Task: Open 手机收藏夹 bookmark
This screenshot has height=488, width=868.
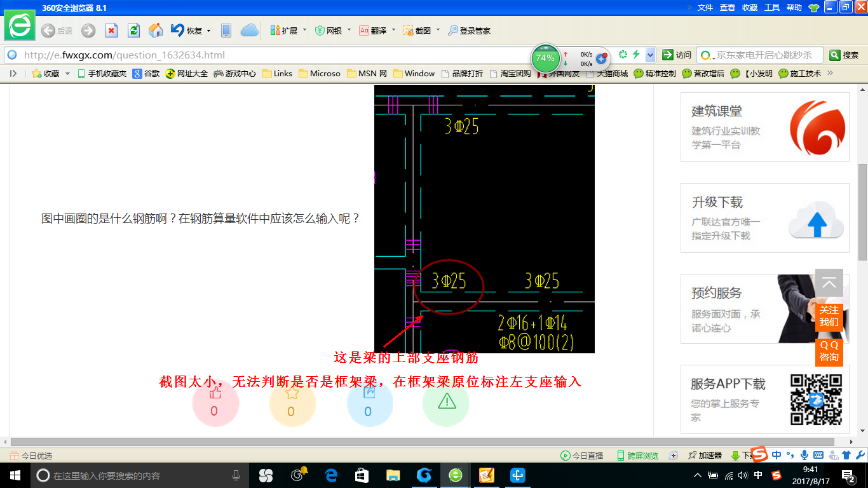Action: (102, 74)
